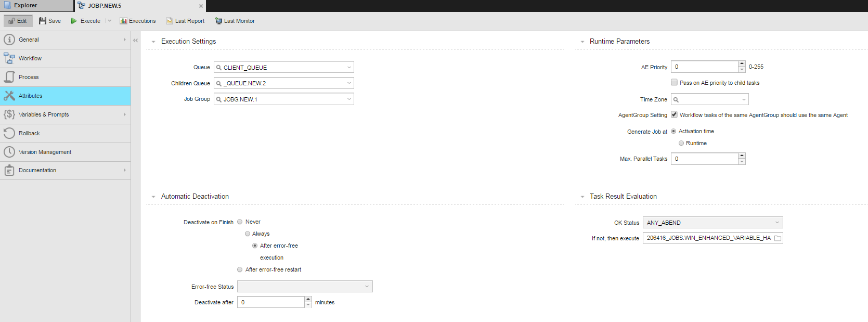The height and width of the screenshot is (322, 868).
Task: Click the folder icon in 'If not, then execute'
Action: click(x=778, y=238)
